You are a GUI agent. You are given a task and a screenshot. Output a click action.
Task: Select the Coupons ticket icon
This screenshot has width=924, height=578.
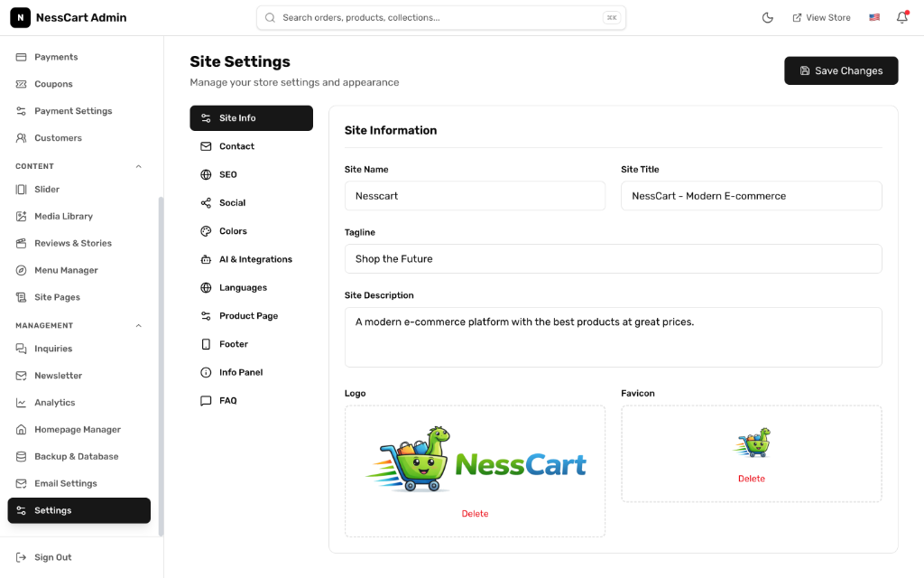[20, 83]
